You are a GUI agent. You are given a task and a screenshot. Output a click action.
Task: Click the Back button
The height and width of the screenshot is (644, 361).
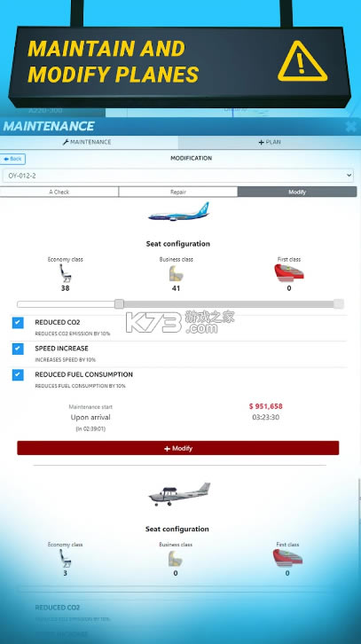pos(12,159)
